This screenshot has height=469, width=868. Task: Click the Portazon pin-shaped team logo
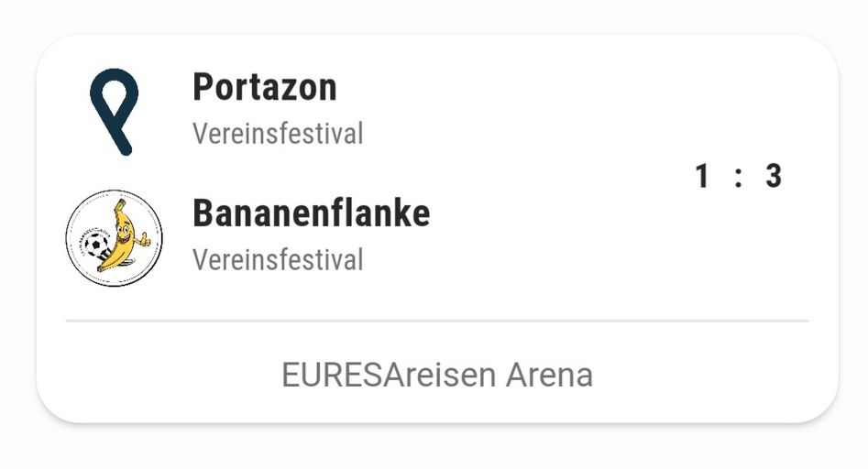click(115, 110)
